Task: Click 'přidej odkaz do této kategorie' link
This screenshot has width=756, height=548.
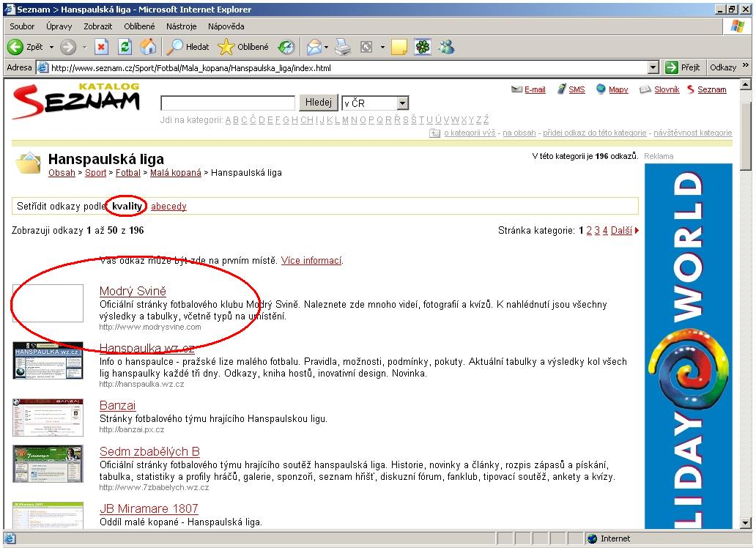Action: point(595,133)
